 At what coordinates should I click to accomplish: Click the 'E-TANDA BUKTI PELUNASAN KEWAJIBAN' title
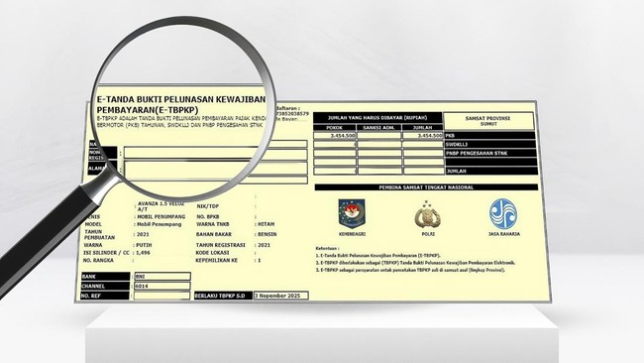pos(181,99)
